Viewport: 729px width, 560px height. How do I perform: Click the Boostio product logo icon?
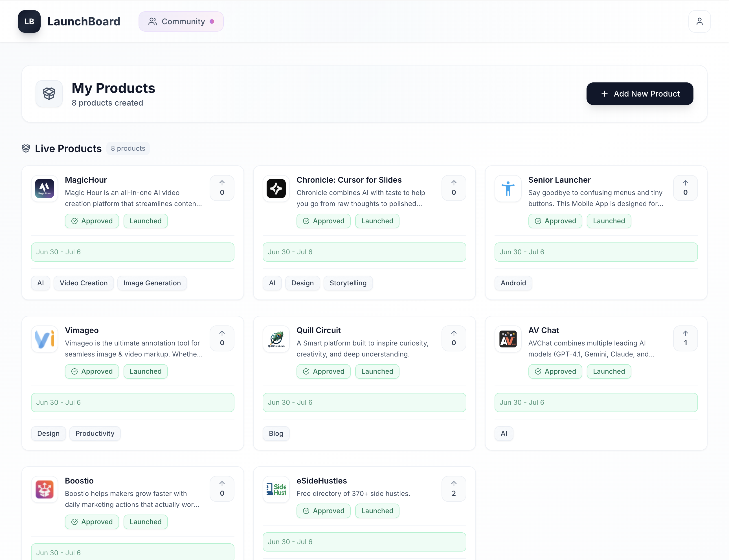[45, 489]
